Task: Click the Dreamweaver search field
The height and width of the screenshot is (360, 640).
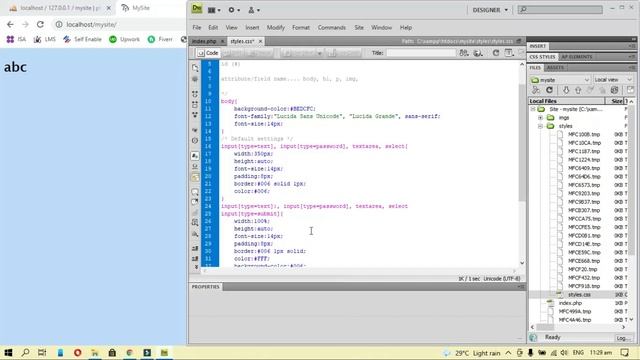Action: click(560, 9)
